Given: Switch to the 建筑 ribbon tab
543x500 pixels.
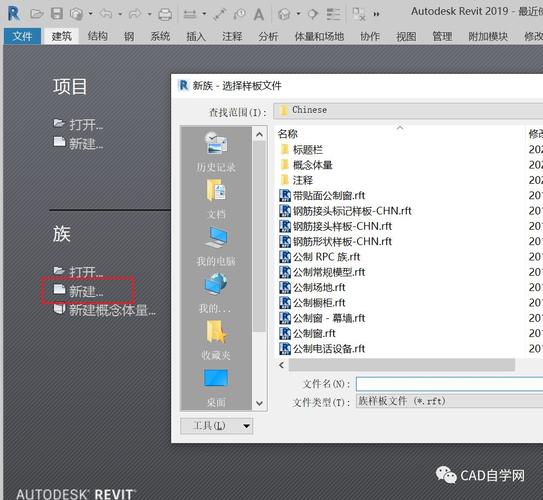Looking at the screenshot, I should coord(62,36).
